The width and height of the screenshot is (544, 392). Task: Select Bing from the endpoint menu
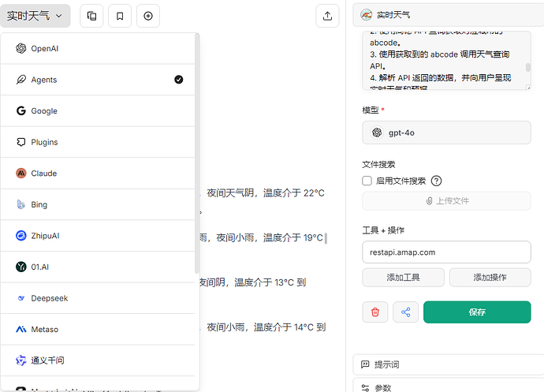click(x=98, y=204)
